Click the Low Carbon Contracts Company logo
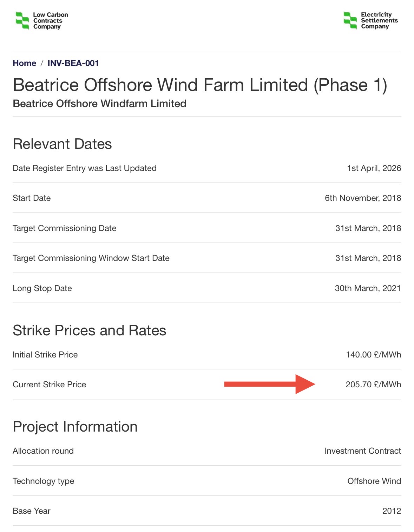This screenshot has height=532, width=414. pos(42,21)
